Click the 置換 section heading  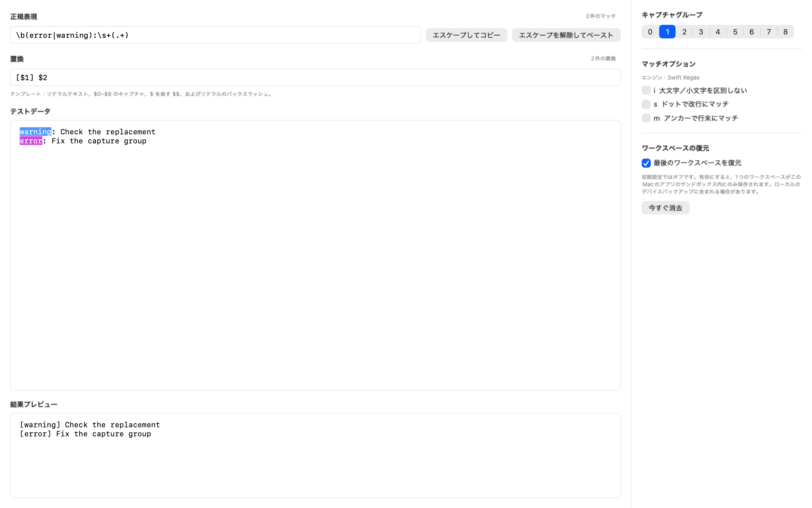coord(17,59)
